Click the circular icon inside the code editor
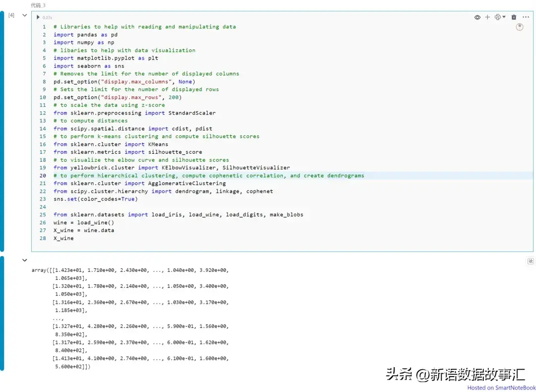 (520, 27)
